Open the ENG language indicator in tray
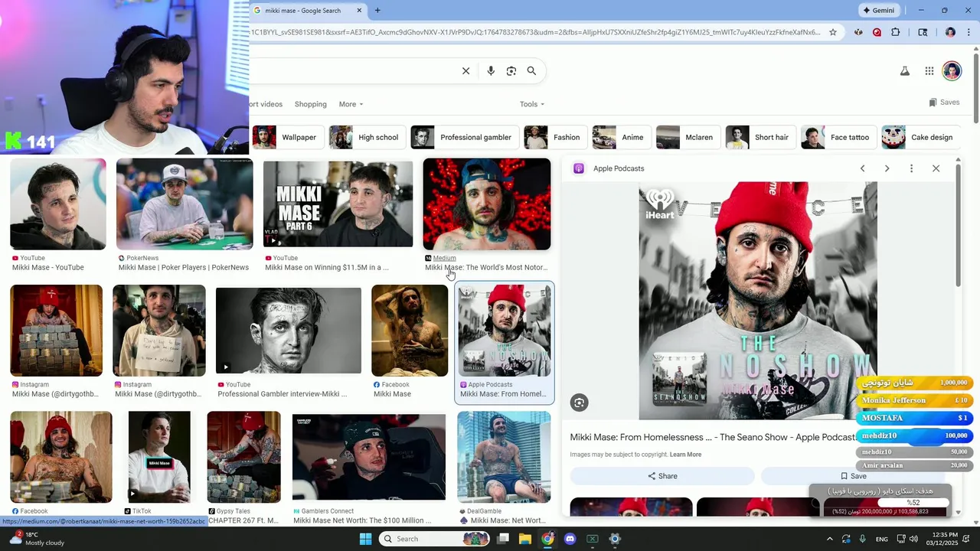 coord(882,539)
